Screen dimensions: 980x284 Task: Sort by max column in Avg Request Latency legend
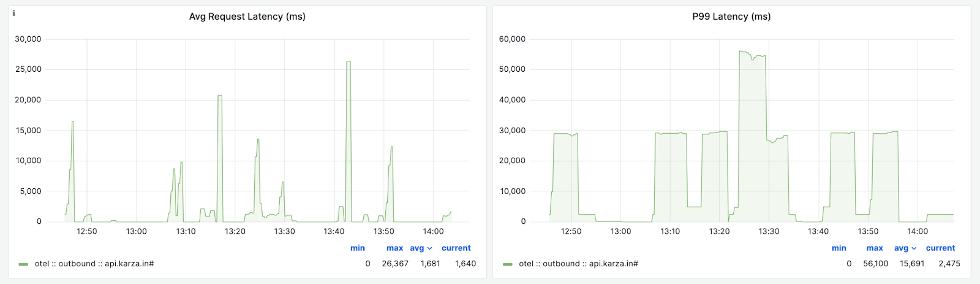[x=394, y=248]
